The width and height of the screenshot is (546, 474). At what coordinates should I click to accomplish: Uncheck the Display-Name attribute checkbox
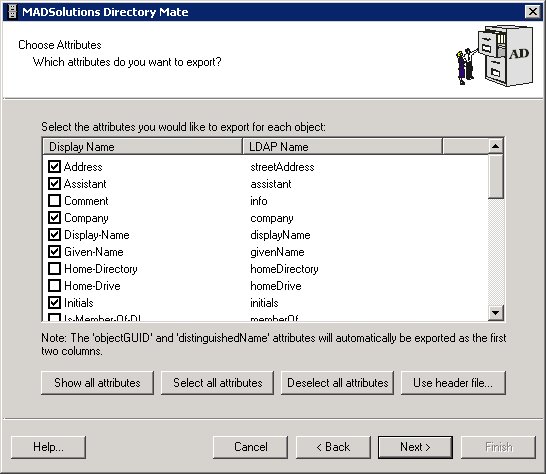pyautogui.click(x=54, y=235)
